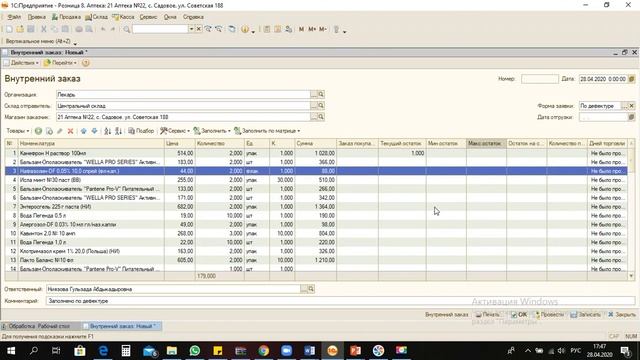Expand Заполнить по матрице dropdown
The width and height of the screenshot is (640, 360).
point(267,131)
